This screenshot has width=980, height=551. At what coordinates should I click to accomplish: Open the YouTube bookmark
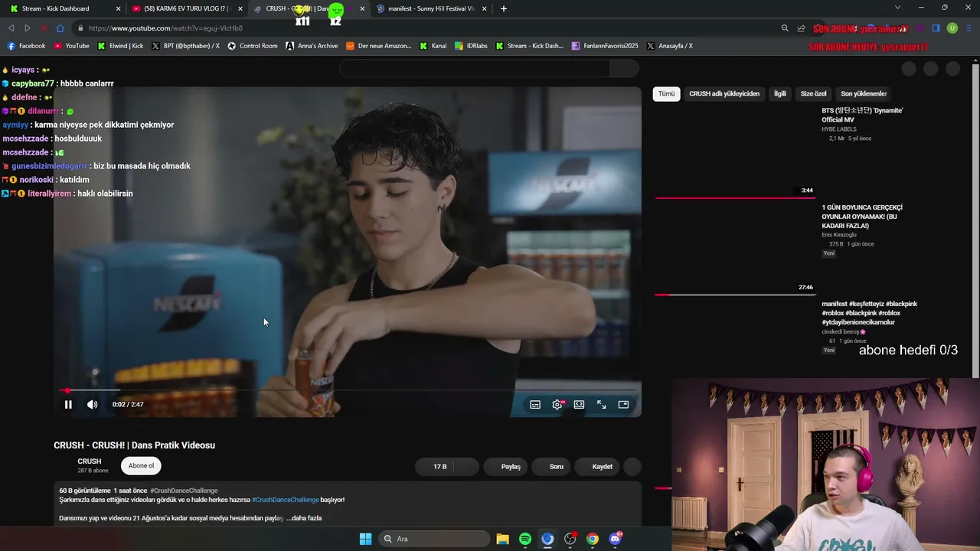[71, 46]
